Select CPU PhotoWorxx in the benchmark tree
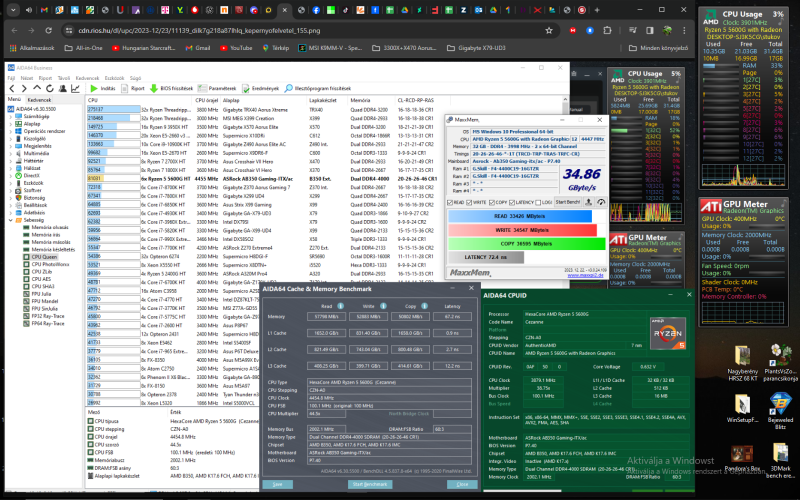 click(x=50, y=264)
